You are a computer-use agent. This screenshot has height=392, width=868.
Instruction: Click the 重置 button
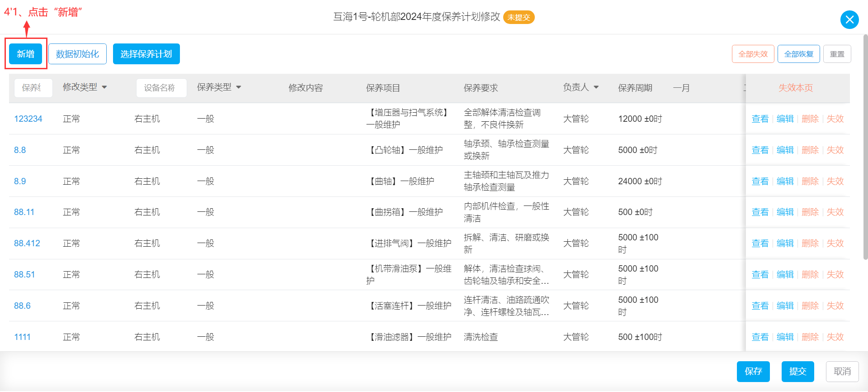click(x=837, y=54)
